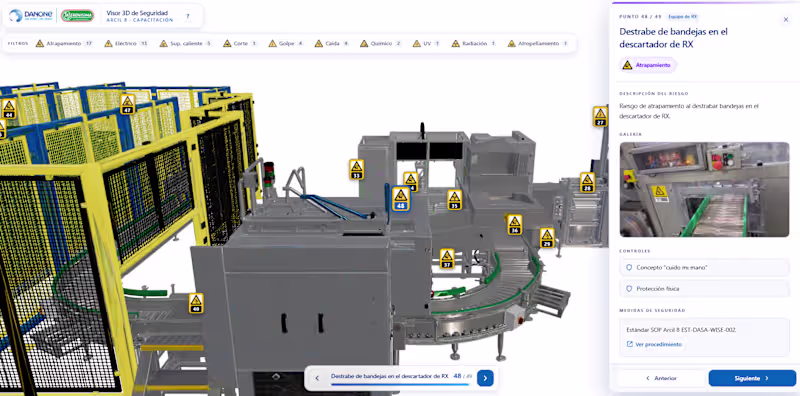Image resolution: width=800 pixels, height=396 pixels.
Task: Open the Protección física control
Action: pyautogui.click(x=704, y=289)
